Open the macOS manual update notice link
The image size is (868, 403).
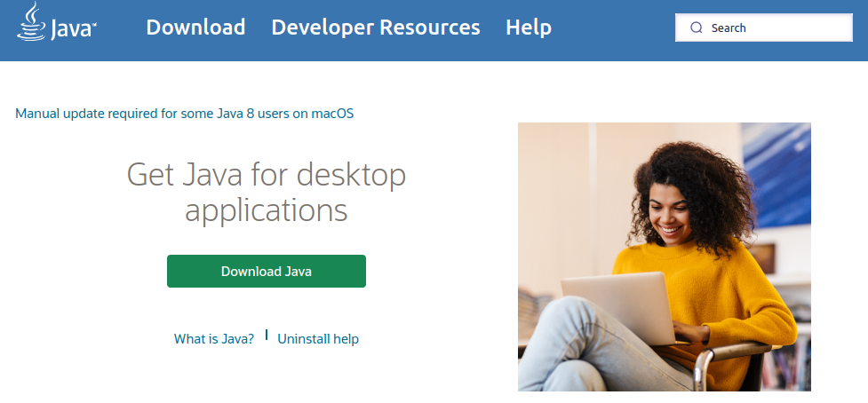[x=184, y=114]
